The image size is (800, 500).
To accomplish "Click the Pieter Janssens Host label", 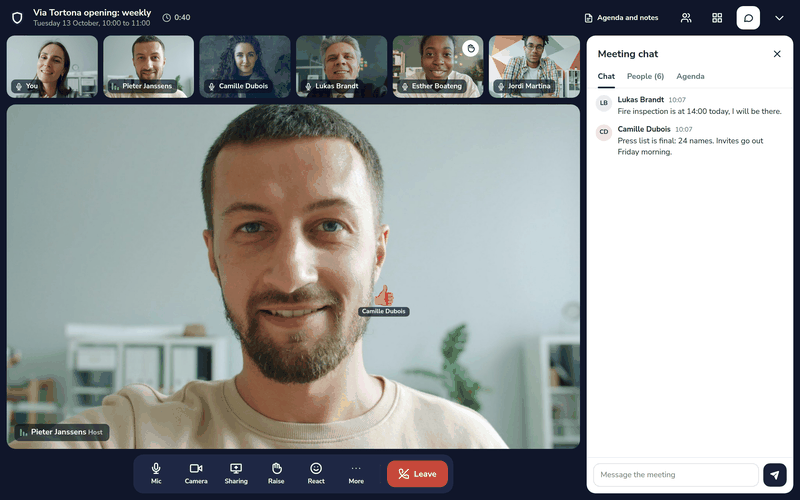I will coord(62,432).
